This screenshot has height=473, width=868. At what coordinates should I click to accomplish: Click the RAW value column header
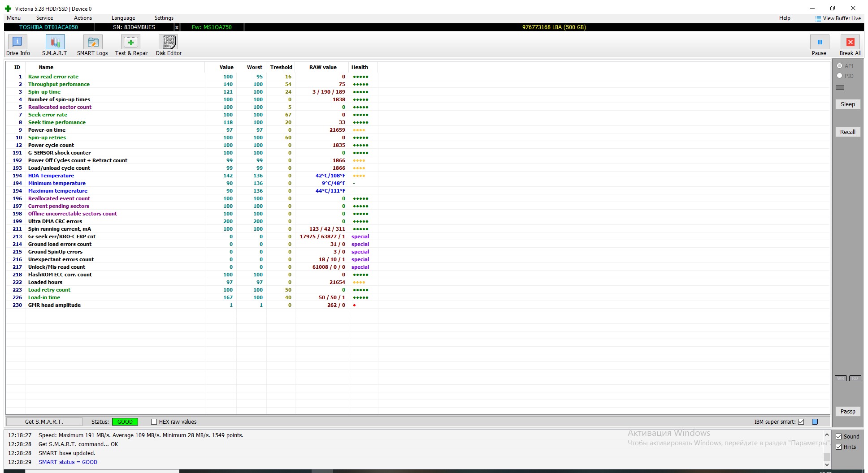tap(323, 67)
